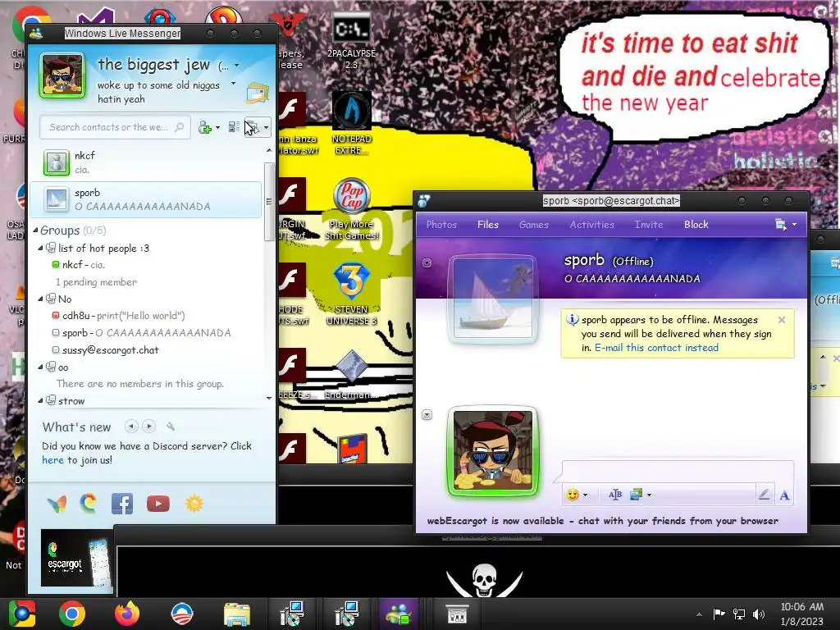Open the personal message dropdown arrow
840x630 pixels.
(x=233, y=84)
